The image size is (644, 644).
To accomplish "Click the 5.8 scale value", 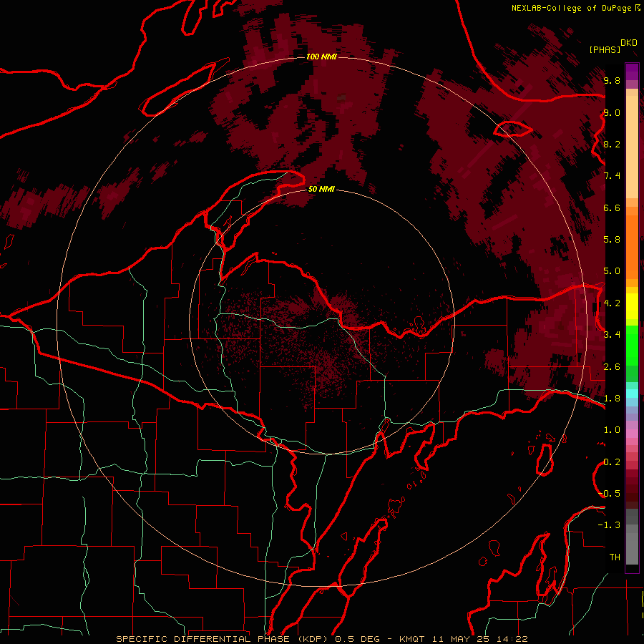I will (x=612, y=239).
